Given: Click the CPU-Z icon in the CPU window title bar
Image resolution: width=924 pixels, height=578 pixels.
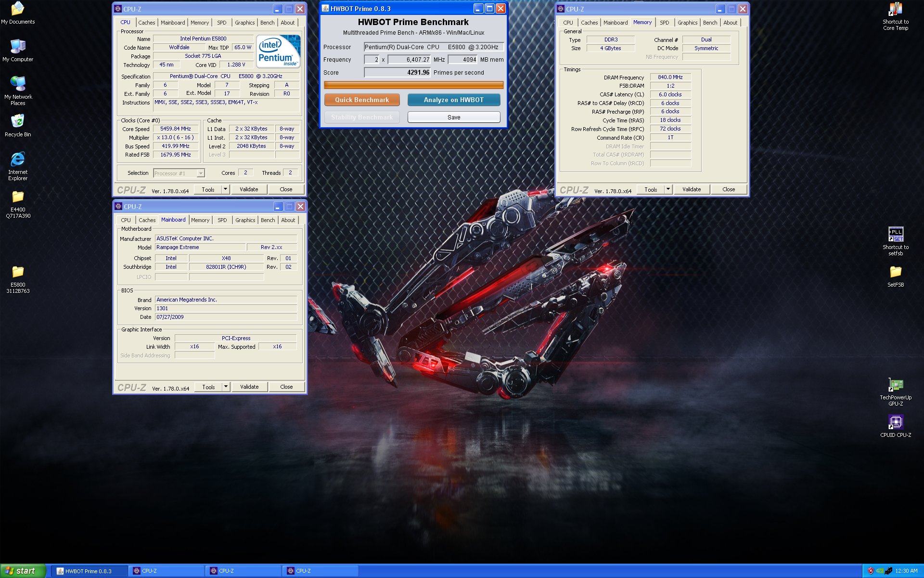Looking at the screenshot, I should point(118,9).
